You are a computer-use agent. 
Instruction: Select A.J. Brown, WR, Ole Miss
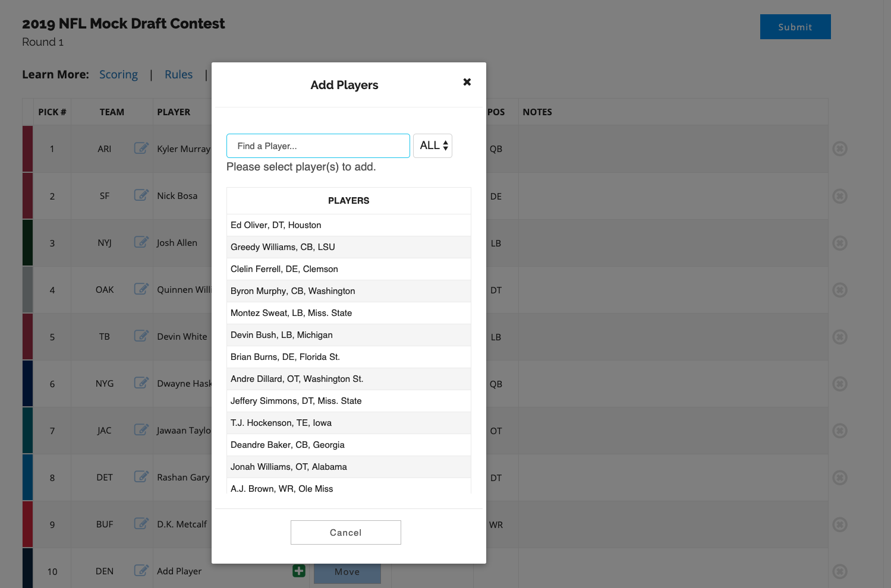click(x=348, y=486)
